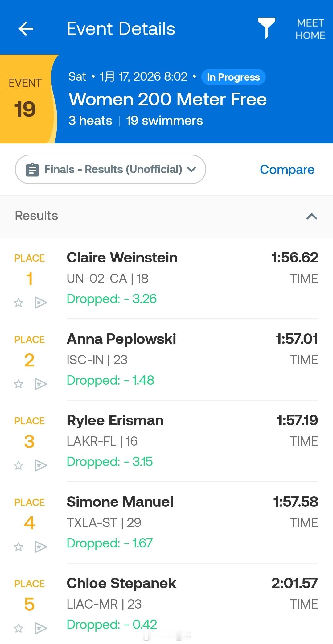
Task: Open the Compare view
Action: tap(287, 169)
